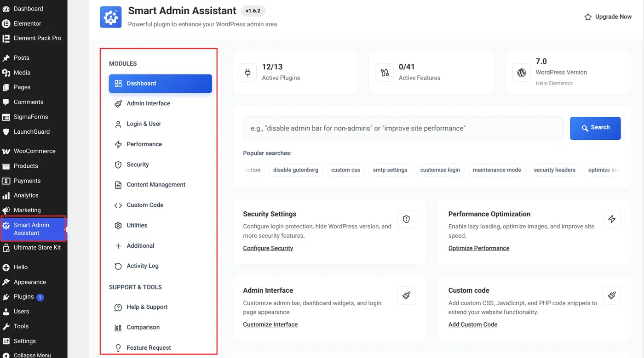
Task: Follow the Configure Security link
Action: [x=268, y=248]
